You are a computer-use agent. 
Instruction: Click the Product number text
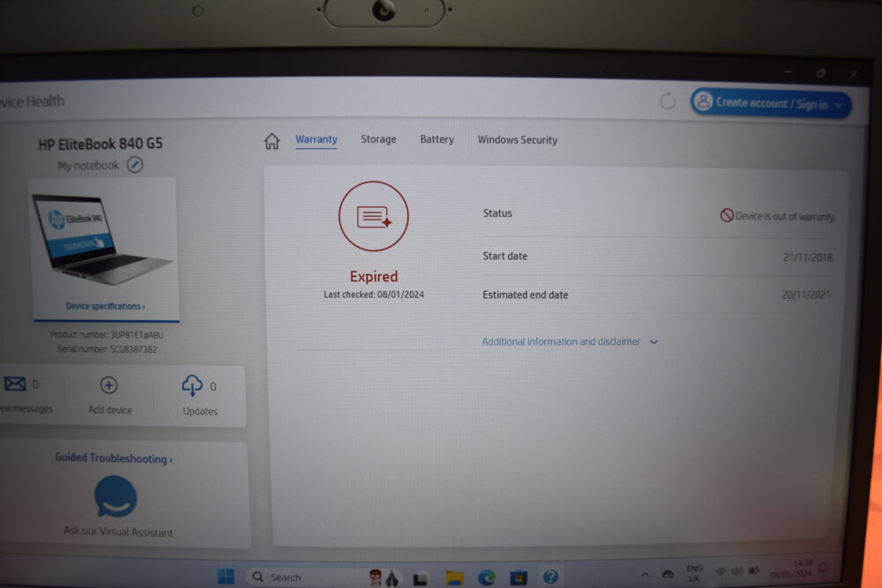tap(107, 335)
